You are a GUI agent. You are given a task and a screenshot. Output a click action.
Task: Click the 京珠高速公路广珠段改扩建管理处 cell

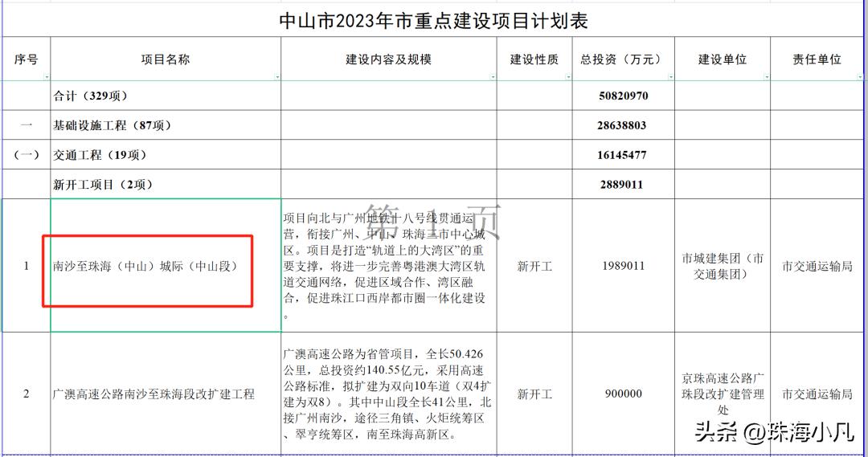(723, 394)
